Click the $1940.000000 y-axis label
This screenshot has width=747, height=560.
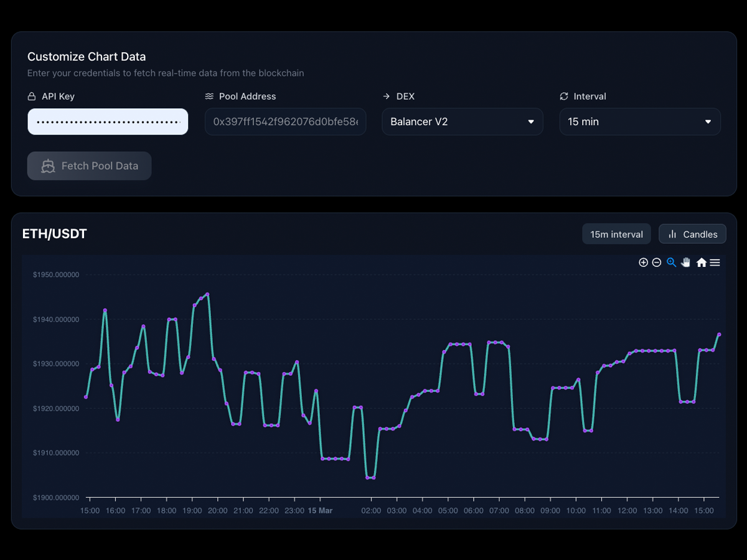tap(56, 320)
